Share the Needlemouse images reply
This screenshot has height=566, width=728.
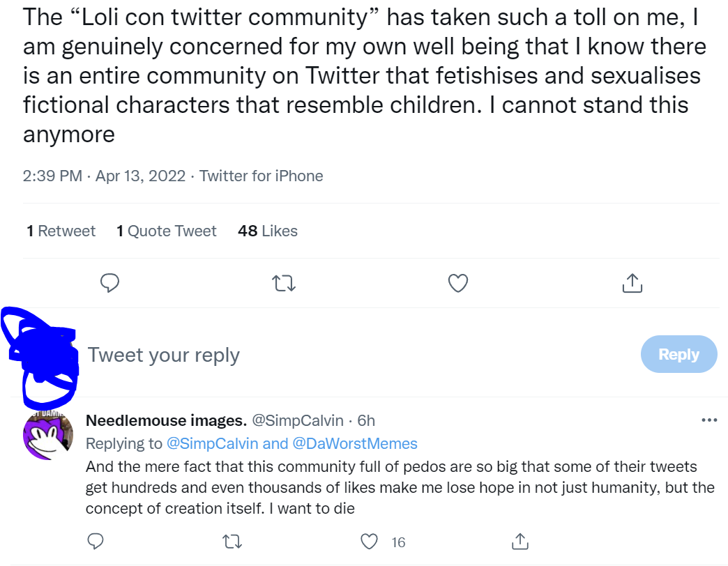click(x=520, y=542)
